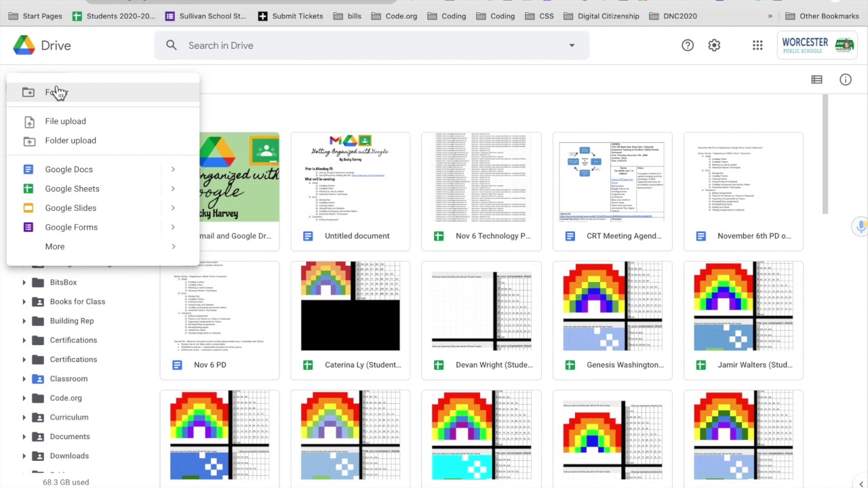Image resolution: width=868 pixels, height=488 pixels.
Task: Expand the Google Slides submenu arrow
Action: click(173, 208)
